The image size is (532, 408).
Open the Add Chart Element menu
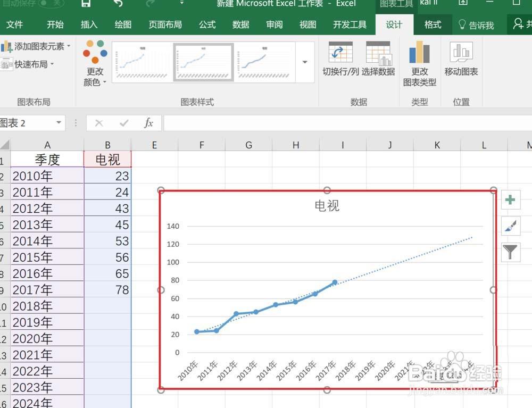36,46
